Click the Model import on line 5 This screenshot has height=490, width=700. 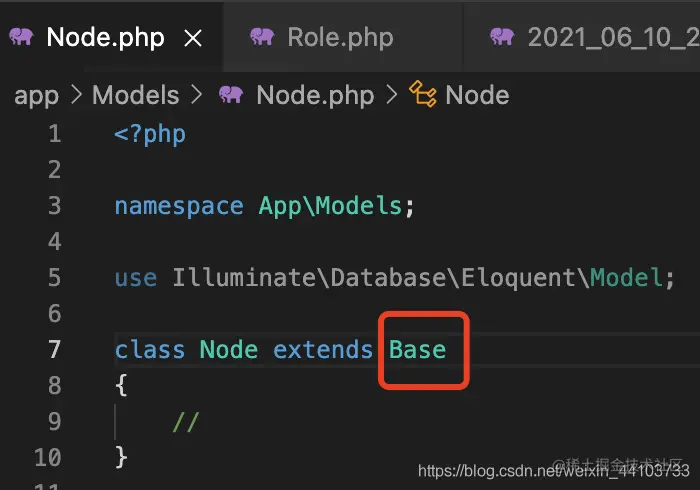pos(626,278)
